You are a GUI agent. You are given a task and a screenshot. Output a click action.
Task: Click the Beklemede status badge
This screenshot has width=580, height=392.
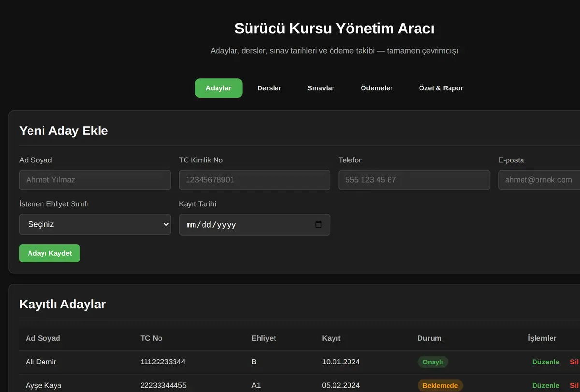coord(440,385)
